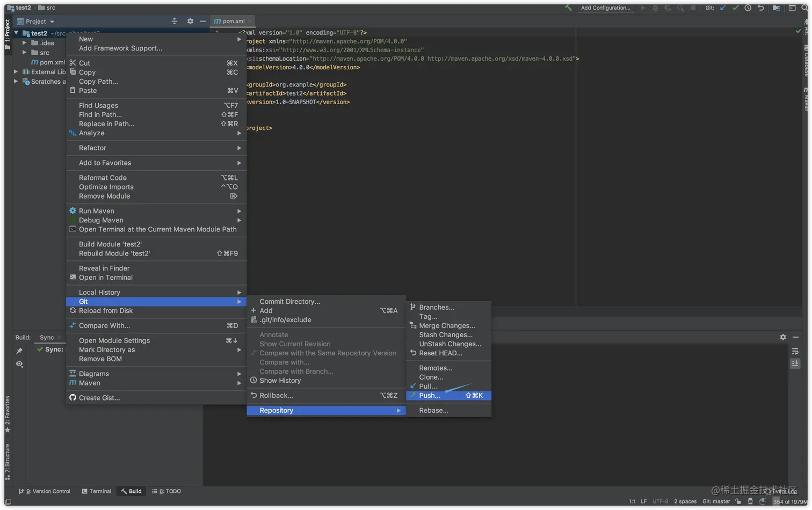812x510 pixels.
Task: Toggle the eye view icon in Build panel
Action: click(19, 364)
